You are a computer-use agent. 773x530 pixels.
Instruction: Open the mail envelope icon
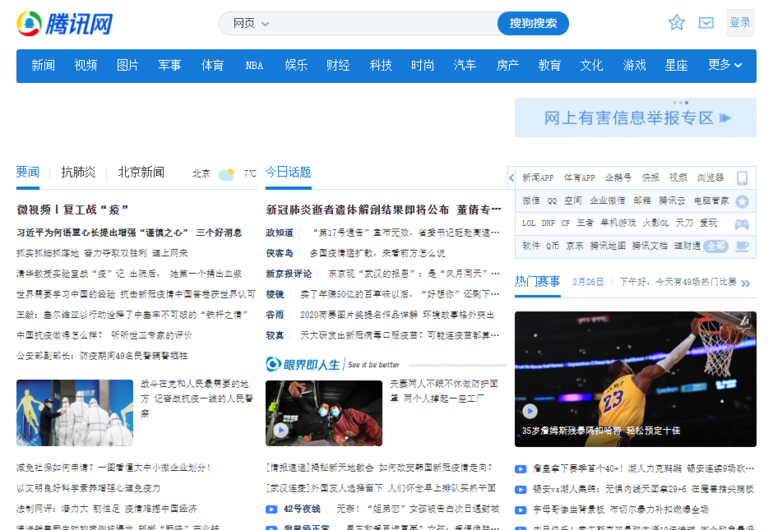click(x=706, y=23)
